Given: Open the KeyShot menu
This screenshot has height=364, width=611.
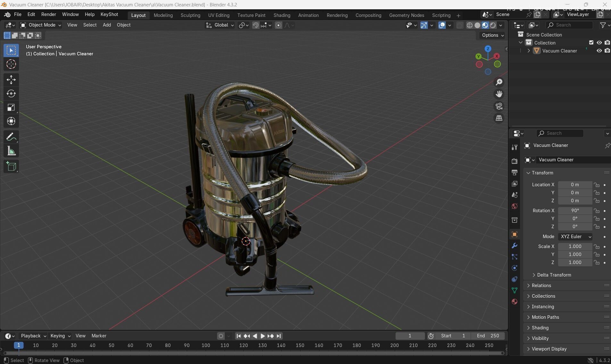Looking at the screenshot, I should point(109,14).
